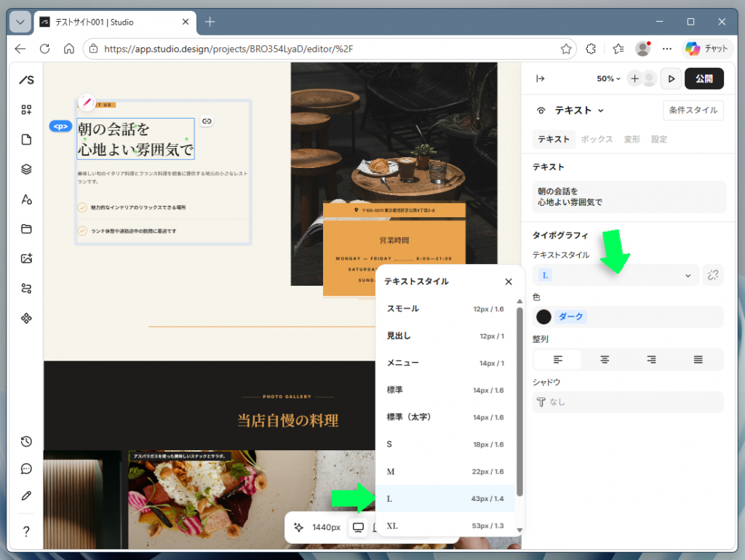Image resolution: width=745 pixels, height=560 pixels.
Task: Click the AI sparkle icon in the bottom bar
Action: coord(298,527)
